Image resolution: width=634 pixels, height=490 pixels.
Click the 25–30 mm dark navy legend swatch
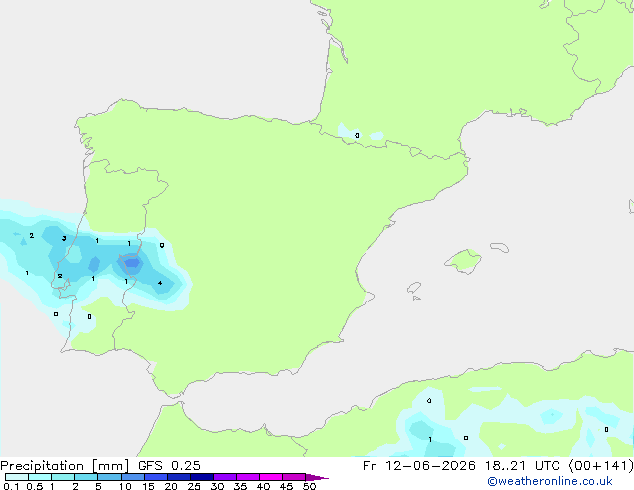tap(202, 477)
